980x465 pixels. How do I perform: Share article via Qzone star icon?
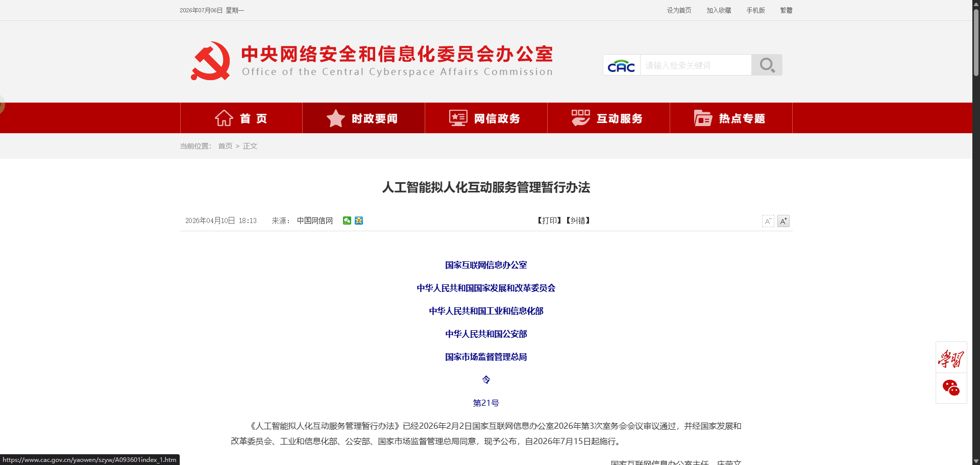(x=359, y=221)
